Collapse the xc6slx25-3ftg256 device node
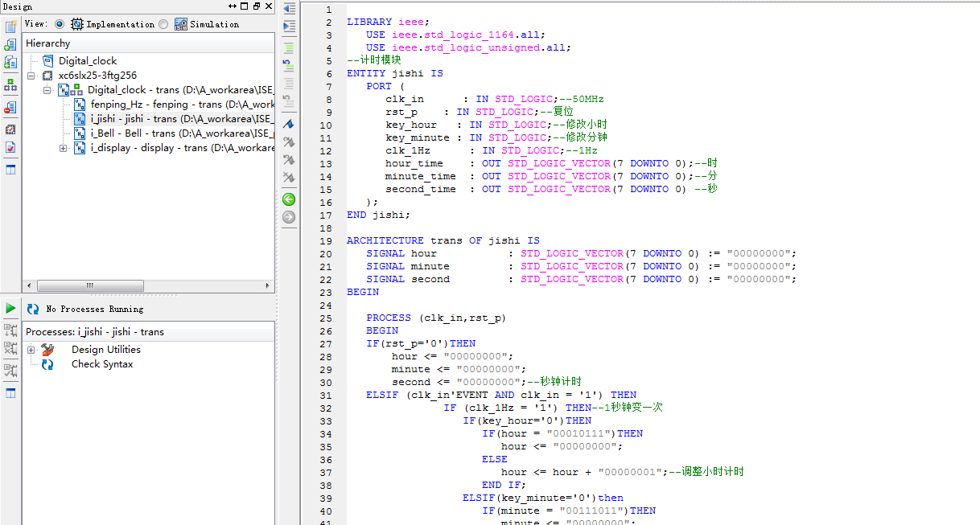 point(31,76)
